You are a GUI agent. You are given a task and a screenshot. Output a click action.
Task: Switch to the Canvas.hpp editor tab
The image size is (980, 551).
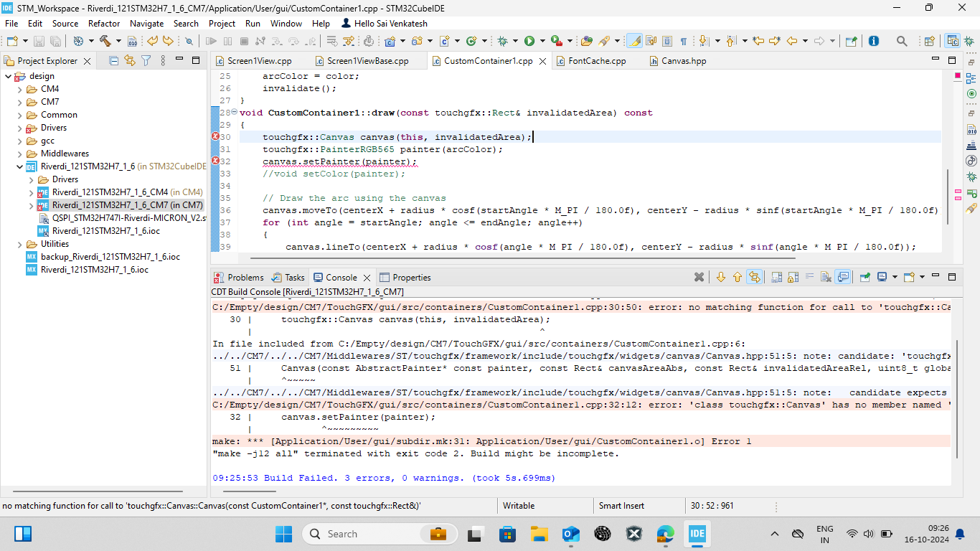683,61
